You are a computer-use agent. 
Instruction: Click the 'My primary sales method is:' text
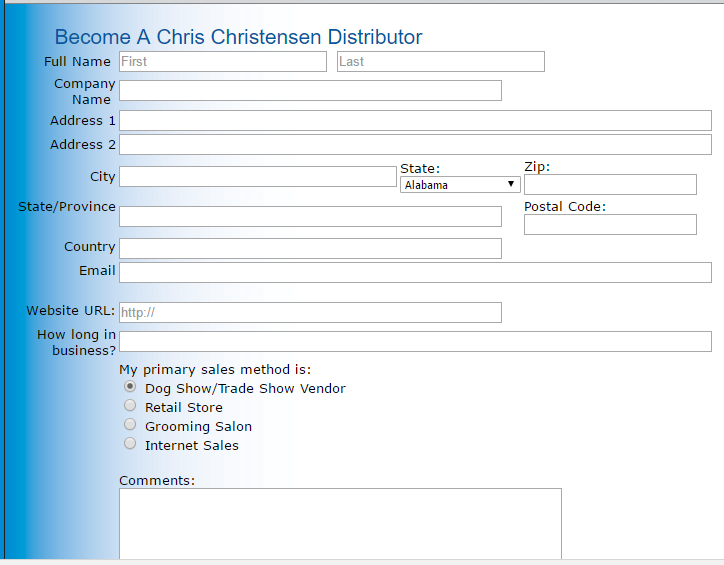tap(215, 370)
